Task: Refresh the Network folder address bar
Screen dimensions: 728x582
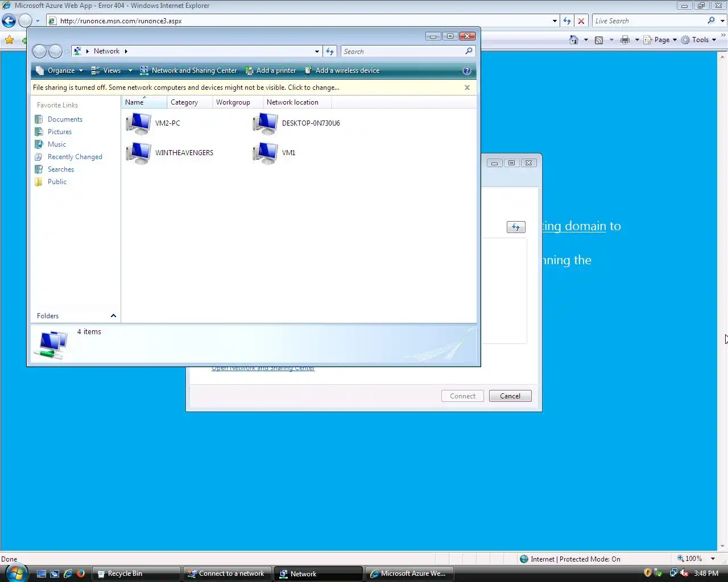Action: point(330,51)
